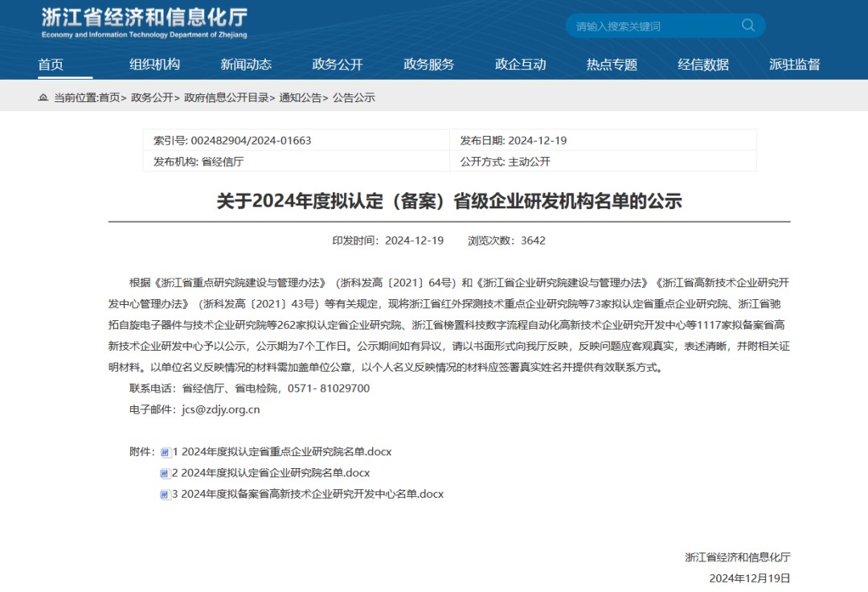This screenshot has width=868, height=592.
Task: Open the Word icon of attachment 3
Action: (166, 494)
